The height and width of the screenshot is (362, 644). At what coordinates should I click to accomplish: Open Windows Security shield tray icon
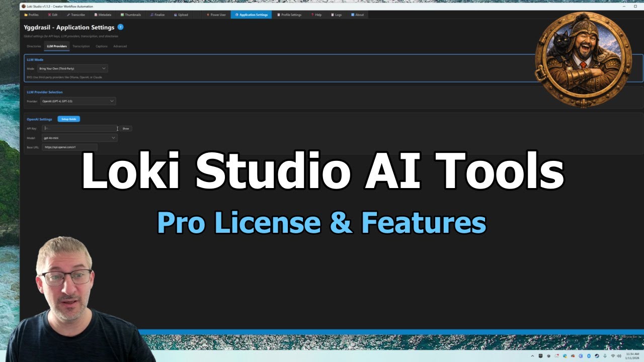pyautogui.click(x=565, y=356)
